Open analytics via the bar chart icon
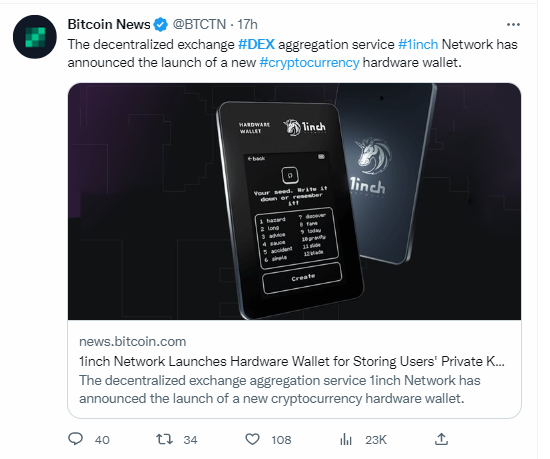The height and width of the screenshot is (459, 550). 346,439
